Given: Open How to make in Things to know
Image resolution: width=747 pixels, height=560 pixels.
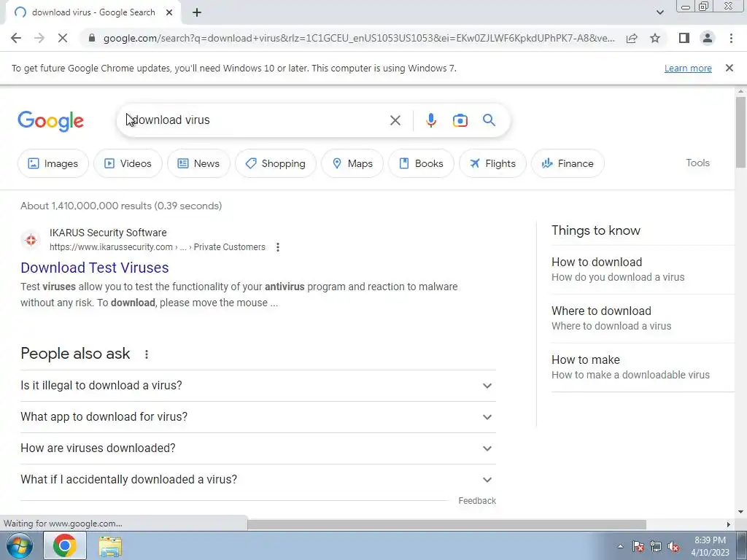Looking at the screenshot, I should point(643,367).
